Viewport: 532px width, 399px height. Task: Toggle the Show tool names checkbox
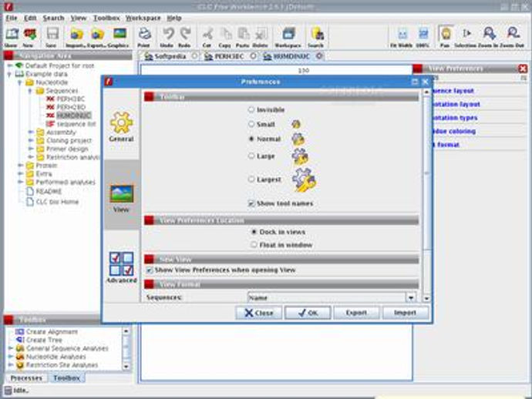[251, 203]
